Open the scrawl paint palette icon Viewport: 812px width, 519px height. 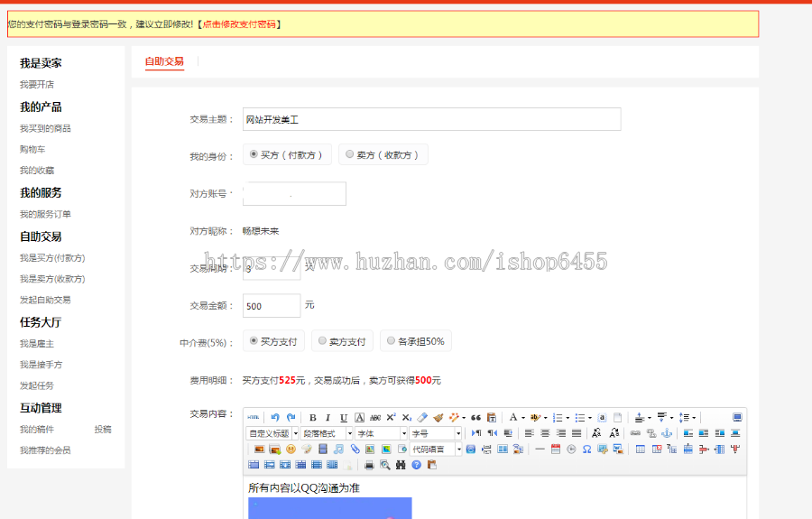point(307,449)
